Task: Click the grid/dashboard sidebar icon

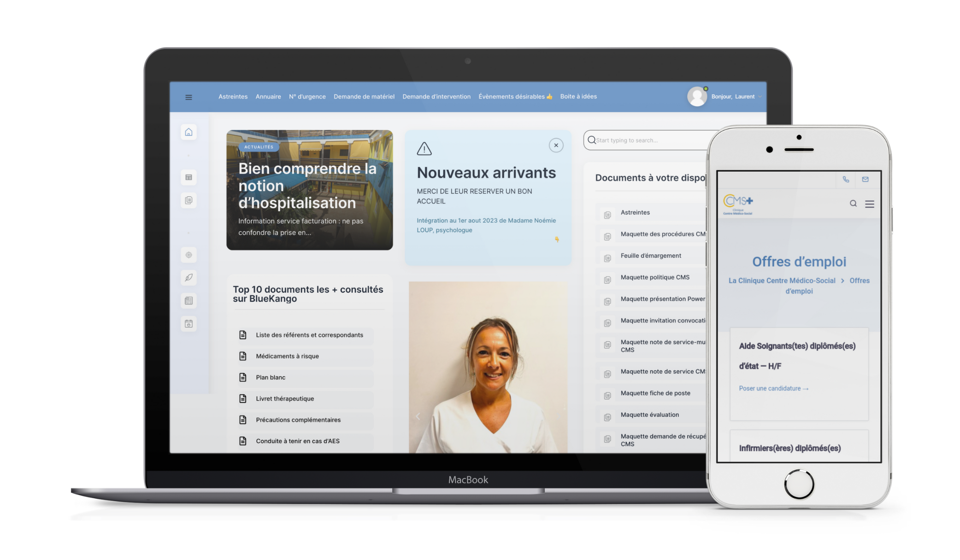Action: [189, 177]
